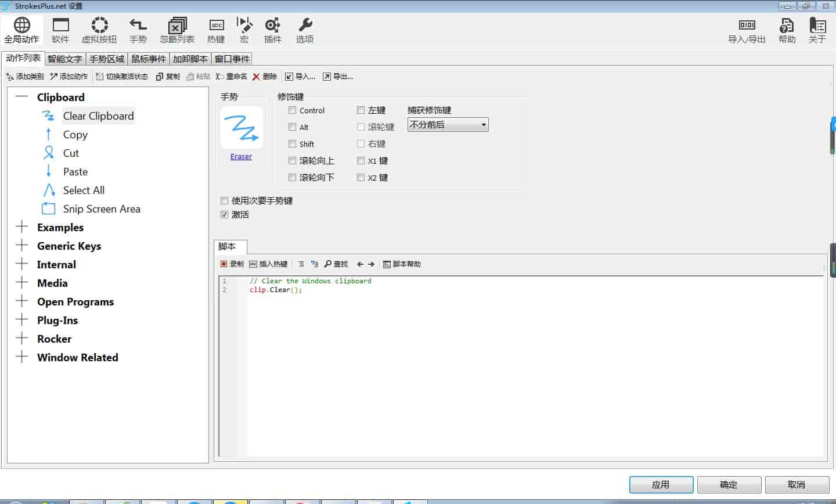Click the comment lines icon in script toolbar
The height and width of the screenshot is (504, 836).
314,264
